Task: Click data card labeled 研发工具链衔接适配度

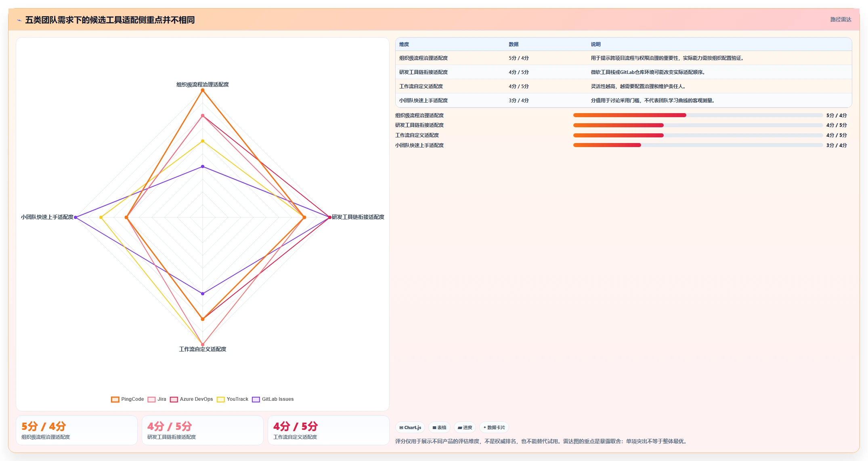Action: (x=203, y=430)
